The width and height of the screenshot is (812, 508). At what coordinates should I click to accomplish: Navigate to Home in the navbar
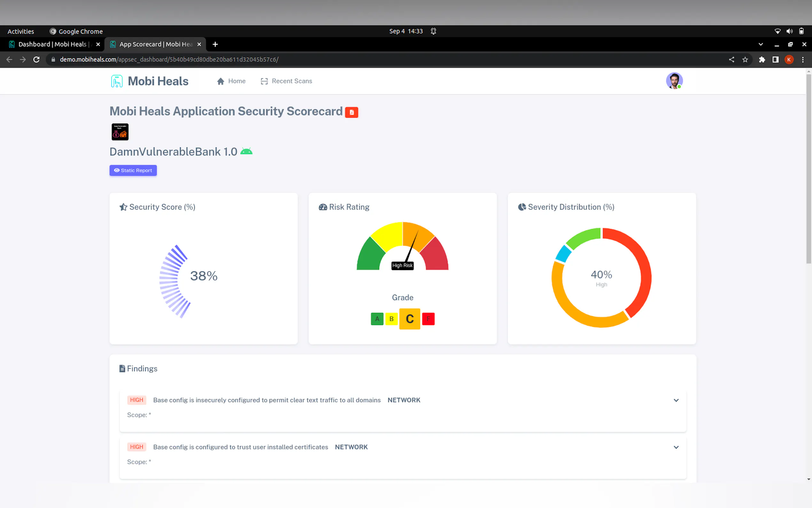231,81
